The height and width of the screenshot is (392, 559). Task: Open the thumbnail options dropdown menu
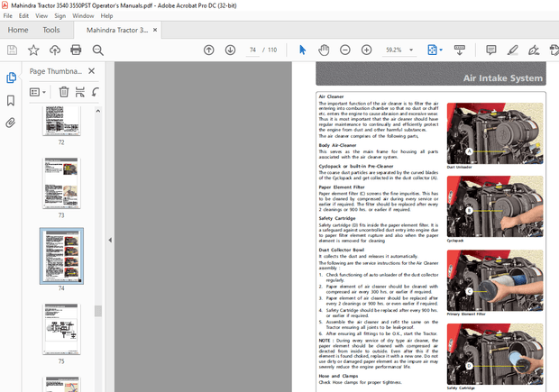pos(38,91)
